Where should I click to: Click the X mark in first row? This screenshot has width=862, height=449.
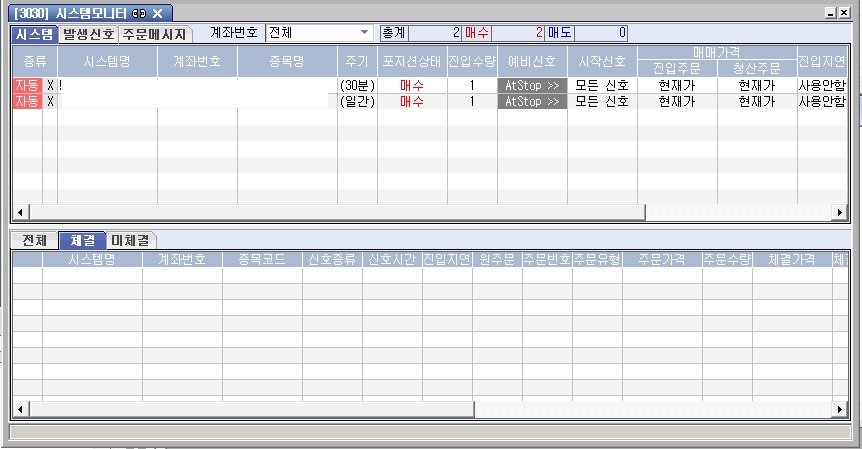(x=50, y=86)
